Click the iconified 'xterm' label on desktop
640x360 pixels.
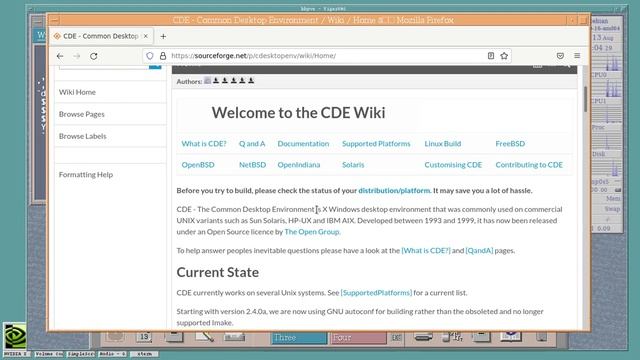[x=144, y=354]
